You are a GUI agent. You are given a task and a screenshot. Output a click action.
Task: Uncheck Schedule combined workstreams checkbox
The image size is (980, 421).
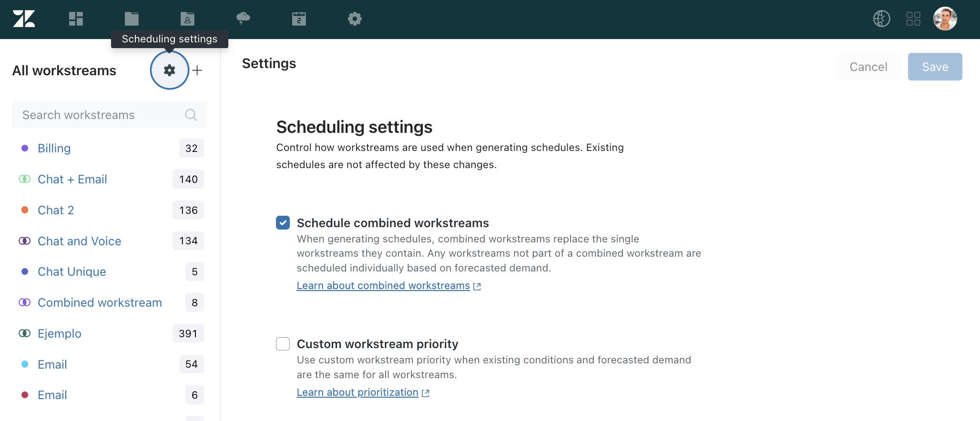coord(283,223)
